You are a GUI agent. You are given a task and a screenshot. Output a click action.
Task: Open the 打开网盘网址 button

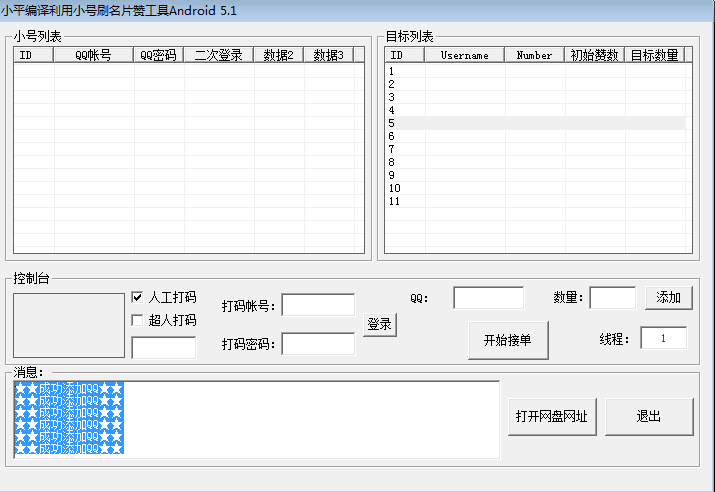point(552,416)
